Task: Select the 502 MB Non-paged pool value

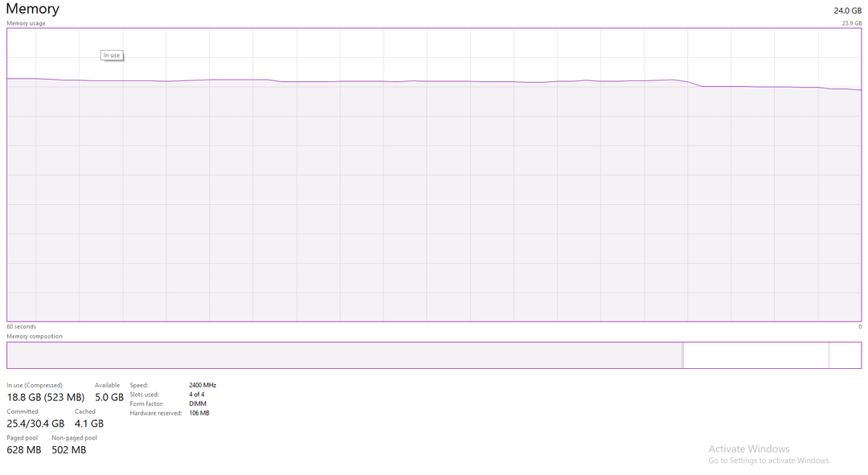Action: click(68, 450)
